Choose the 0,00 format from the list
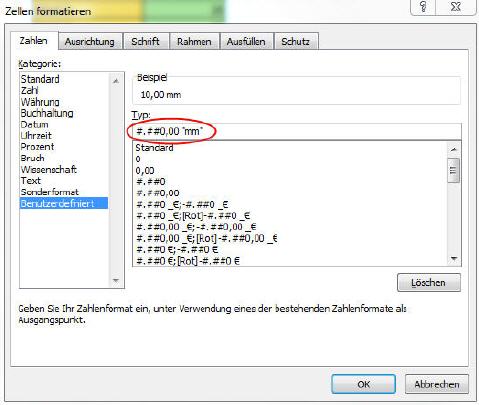The width and height of the screenshot is (479, 405). 145,171
